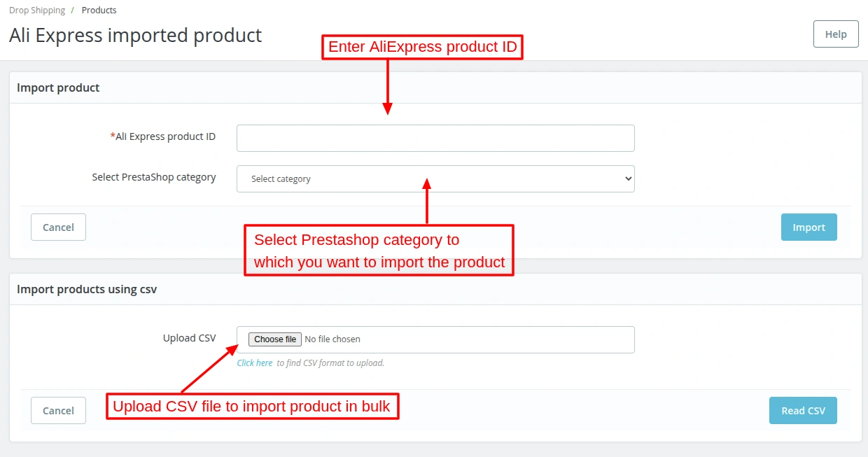Open Products from the breadcrumb
The height and width of the screenshot is (457, 868).
tap(99, 10)
